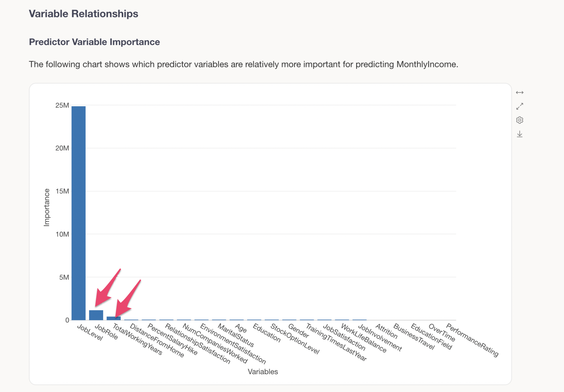Image resolution: width=564 pixels, height=392 pixels.
Task: Select the StockOptionLevel axis label
Action: pyautogui.click(x=294, y=339)
